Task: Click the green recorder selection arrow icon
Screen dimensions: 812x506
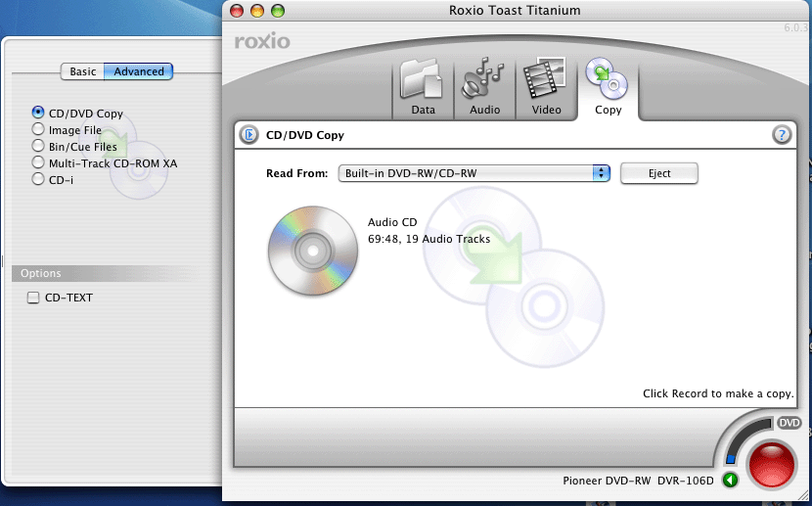Action: coord(730,481)
